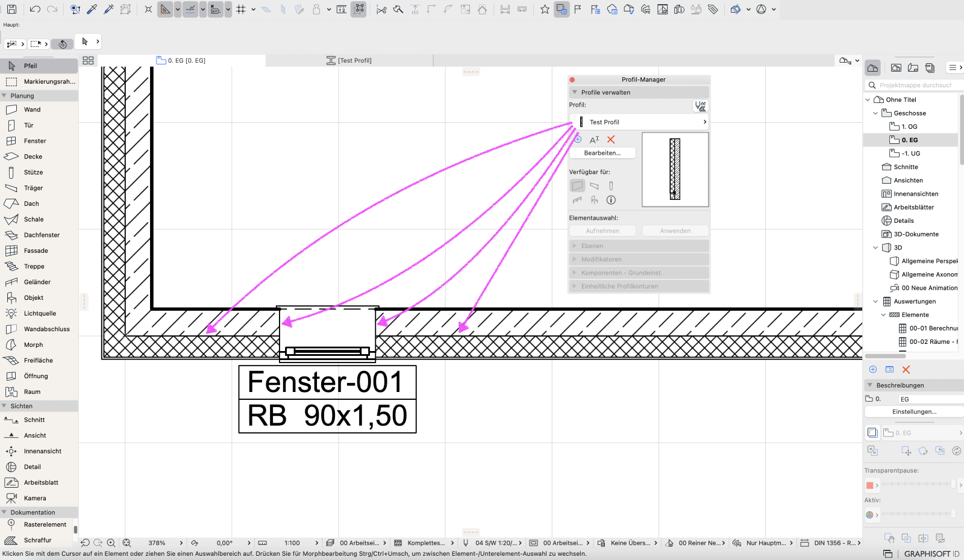Screen dimensions: 964x560
Task: Collapse the Geschosse tree node
Action: coord(875,113)
